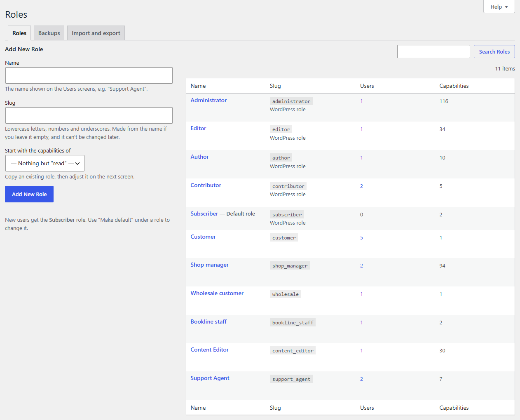This screenshot has height=420, width=520.
Task: Open the Shop manager role
Action: click(x=209, y=265)
